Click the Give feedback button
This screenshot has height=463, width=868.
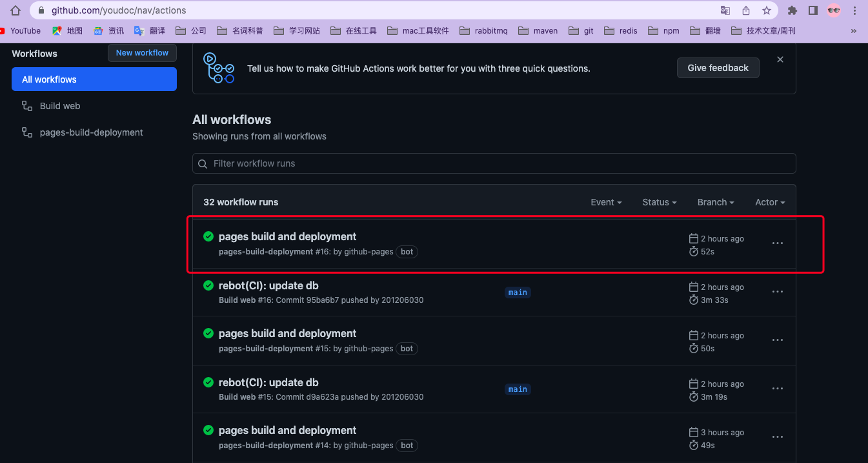pos(718,68)
